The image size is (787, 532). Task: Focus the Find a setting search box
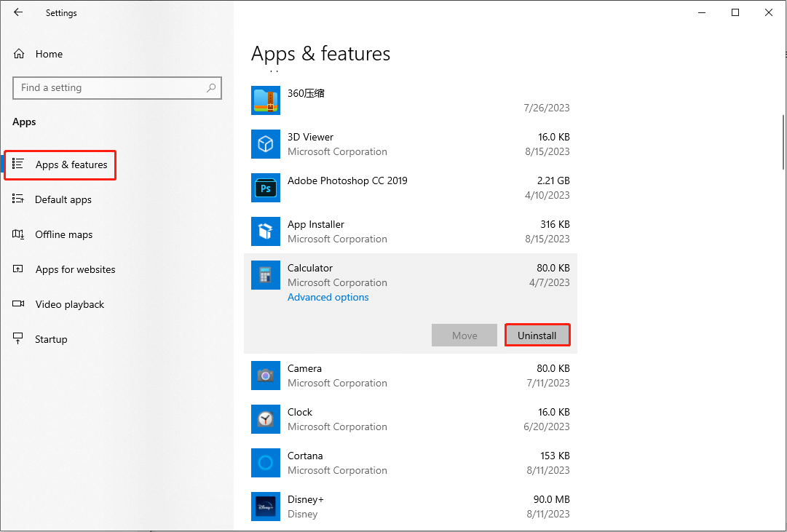click(109, 88)
